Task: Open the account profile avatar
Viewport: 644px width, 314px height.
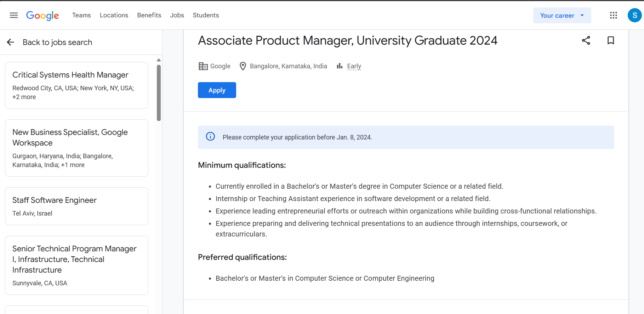Action: coord(634,15)
